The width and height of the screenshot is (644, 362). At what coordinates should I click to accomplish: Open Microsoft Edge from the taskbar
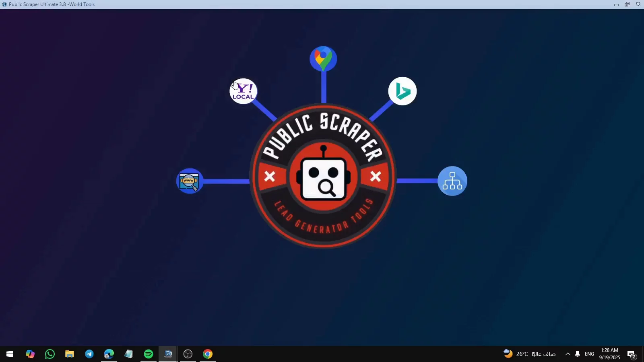109,354
